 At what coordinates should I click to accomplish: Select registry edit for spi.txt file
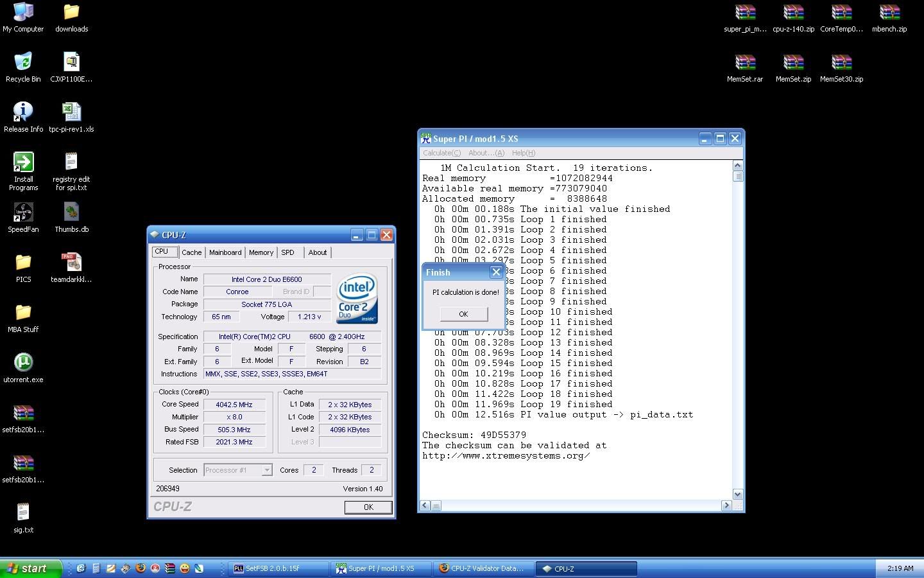[71, 171]
